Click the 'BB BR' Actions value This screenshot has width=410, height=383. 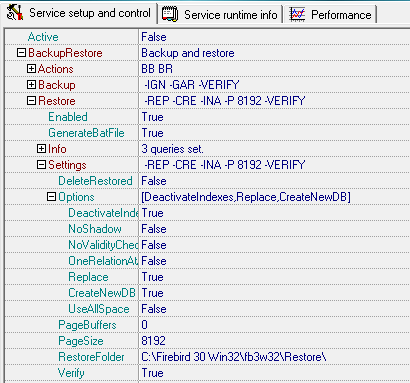click(157, 69)
